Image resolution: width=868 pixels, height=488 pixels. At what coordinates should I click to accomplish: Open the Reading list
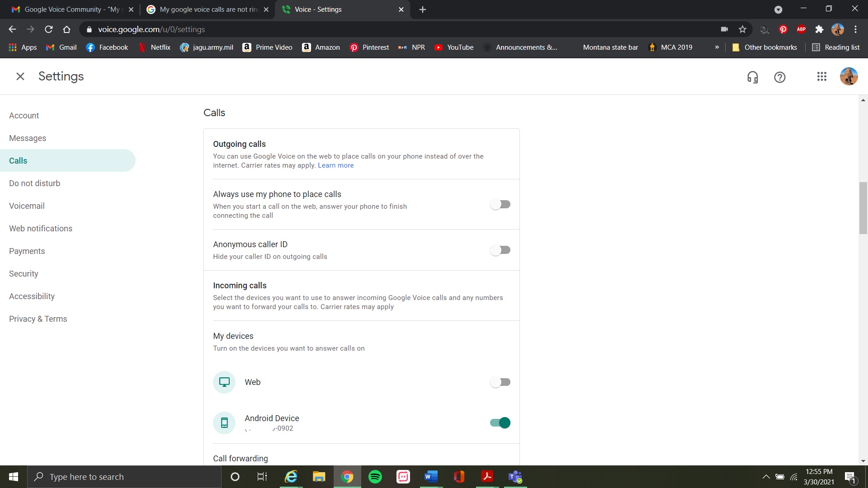point(836,47)
